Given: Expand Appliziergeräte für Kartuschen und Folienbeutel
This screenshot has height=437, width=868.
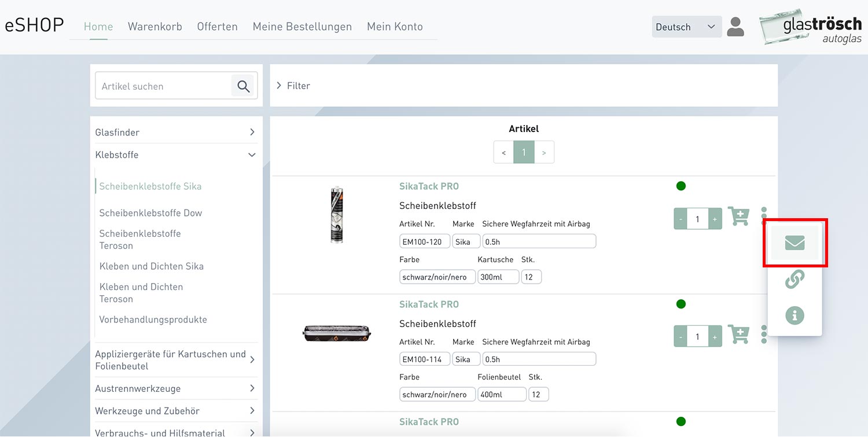Looking at the screenshot, I should (x=175, y=360).
